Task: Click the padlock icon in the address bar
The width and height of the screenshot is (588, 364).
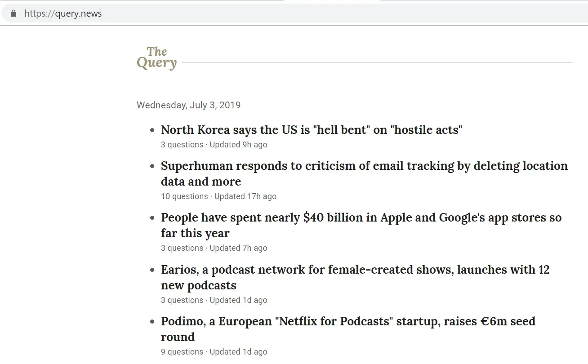Action: (x=13, y=13)
